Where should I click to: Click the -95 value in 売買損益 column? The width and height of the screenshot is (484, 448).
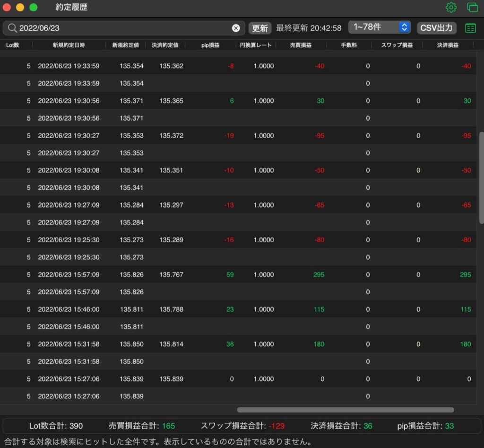(x=320, y=135)
